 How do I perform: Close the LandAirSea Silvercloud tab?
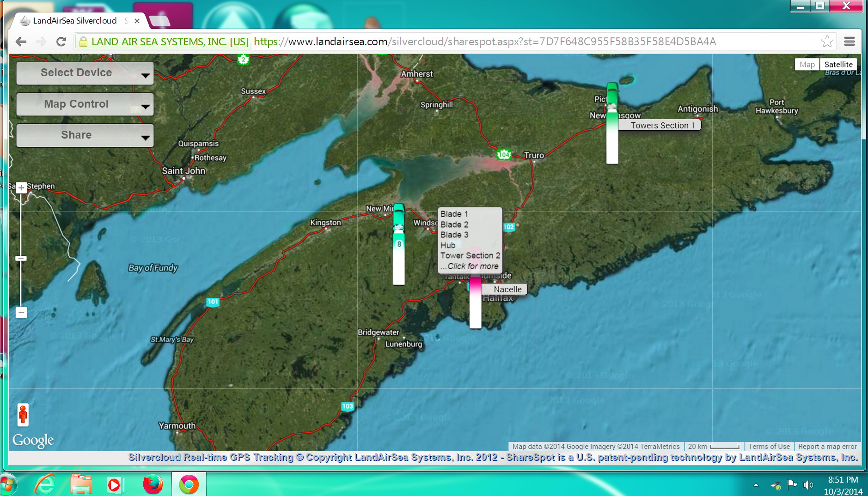[137, 21]
